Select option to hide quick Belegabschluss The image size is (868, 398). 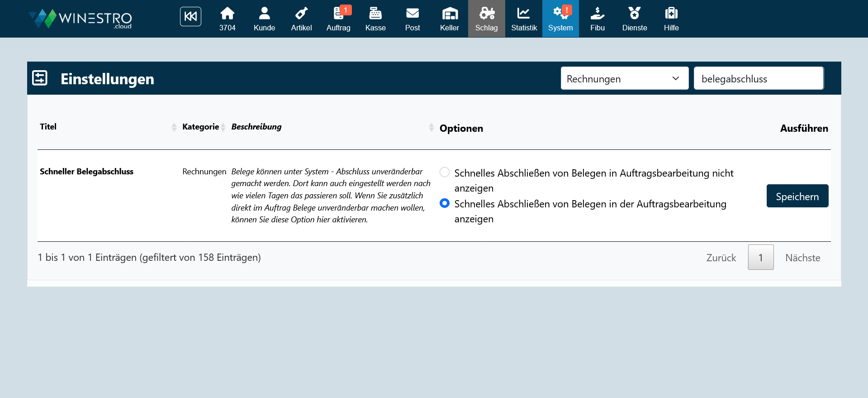[445, 172]
